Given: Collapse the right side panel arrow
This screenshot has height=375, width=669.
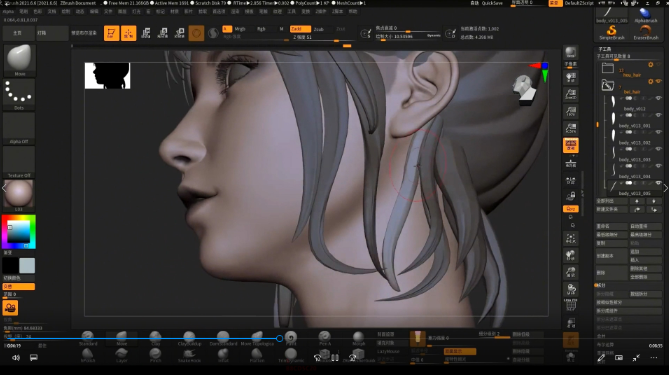Looking at the screenshot, I should (x=666, y=188).
